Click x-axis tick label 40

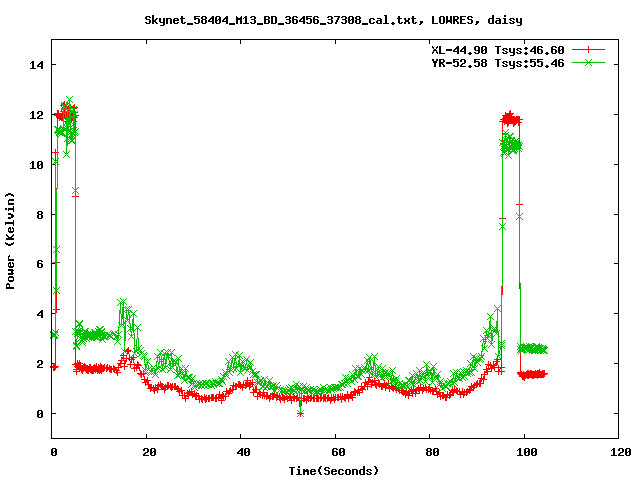click(244, 452)
